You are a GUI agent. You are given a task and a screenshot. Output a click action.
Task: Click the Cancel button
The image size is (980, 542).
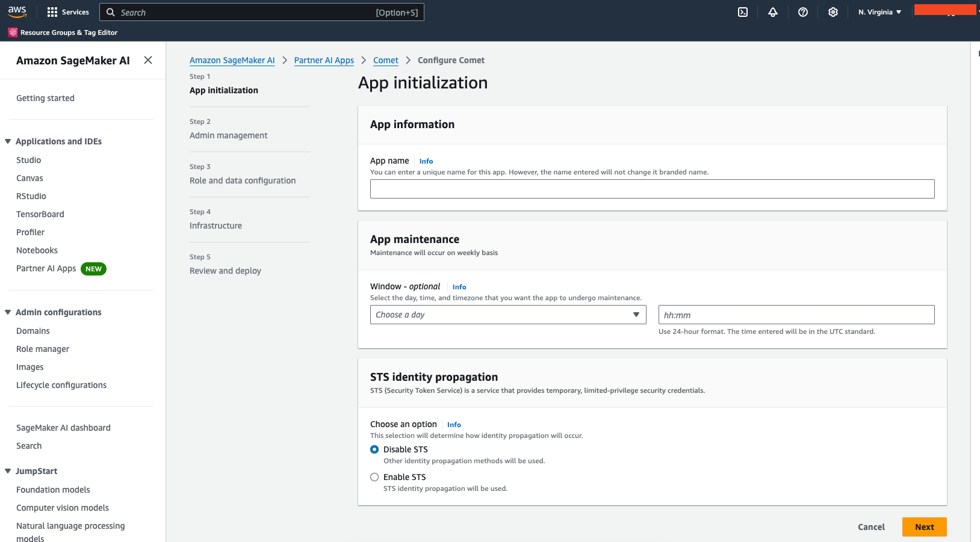pos(871,527)
